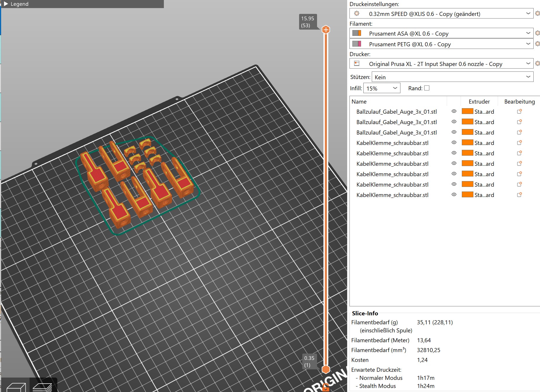
Task: Click filament volume value 32810,25
Action: click(429, 350)
